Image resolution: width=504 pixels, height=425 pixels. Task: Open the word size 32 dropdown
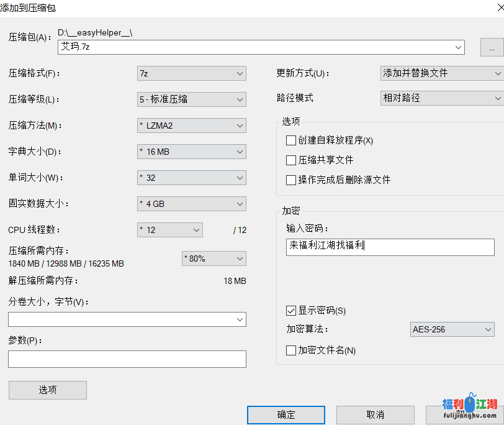click(191, 178)
